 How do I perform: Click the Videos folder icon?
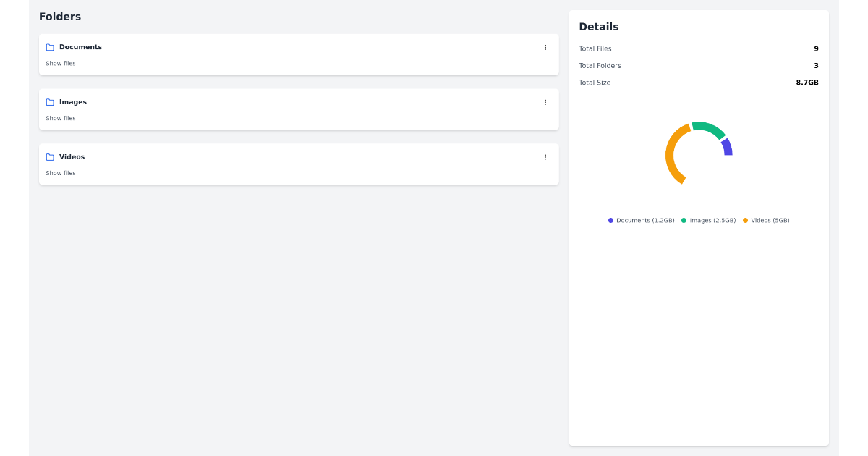(x=50, y=157)
